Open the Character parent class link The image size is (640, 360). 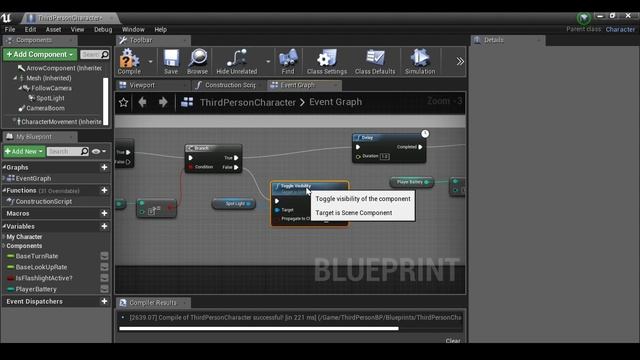point(620,29)
